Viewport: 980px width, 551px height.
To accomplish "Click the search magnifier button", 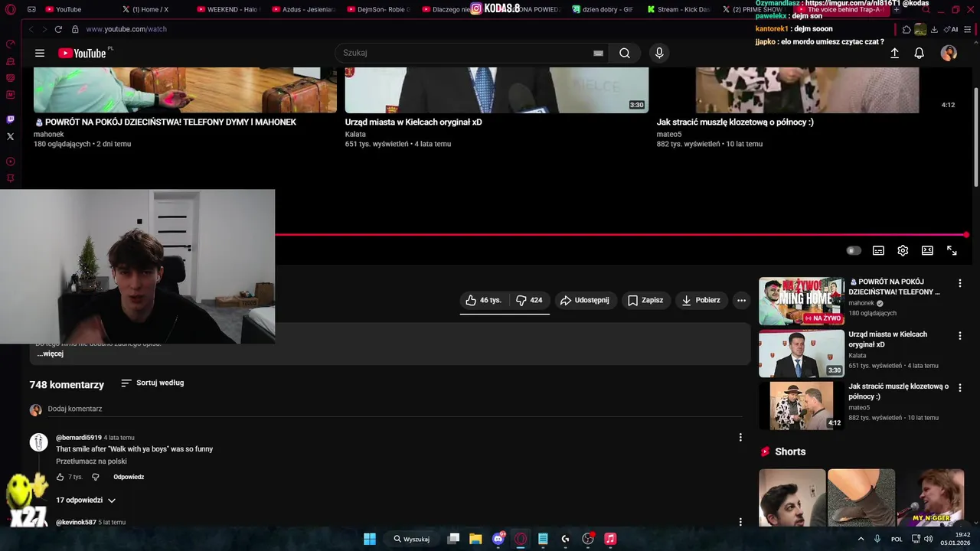I will pyautogui.click(x=625, y=53).
